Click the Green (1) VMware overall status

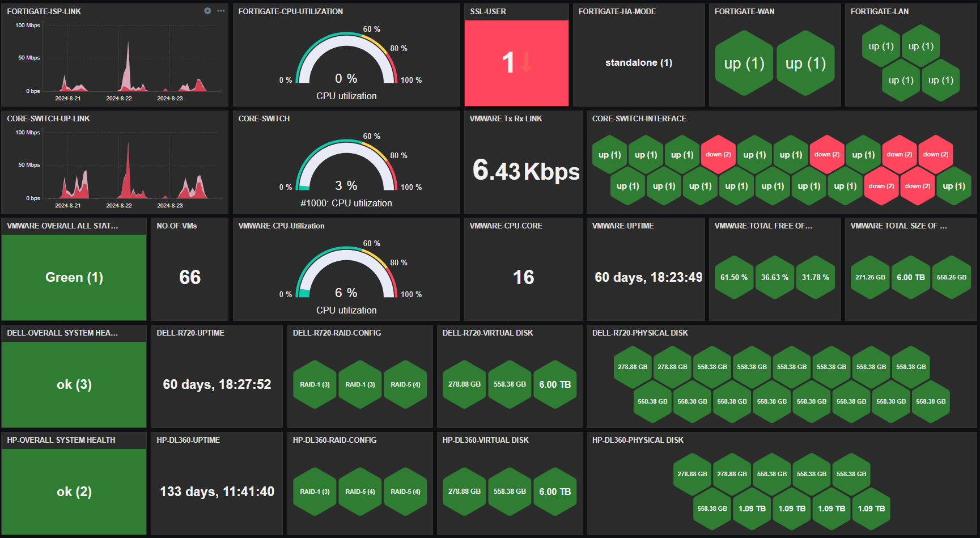74,277
